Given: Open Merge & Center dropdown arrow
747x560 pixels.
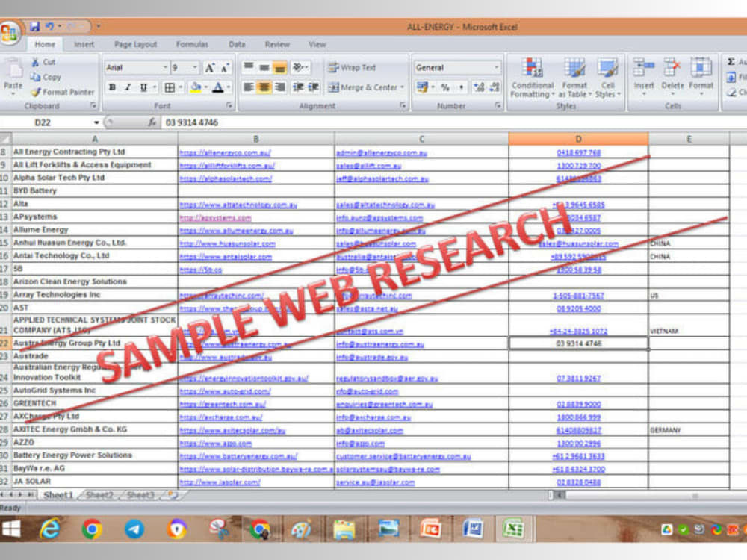Looking at the screenshot, I should click(402, 87).
